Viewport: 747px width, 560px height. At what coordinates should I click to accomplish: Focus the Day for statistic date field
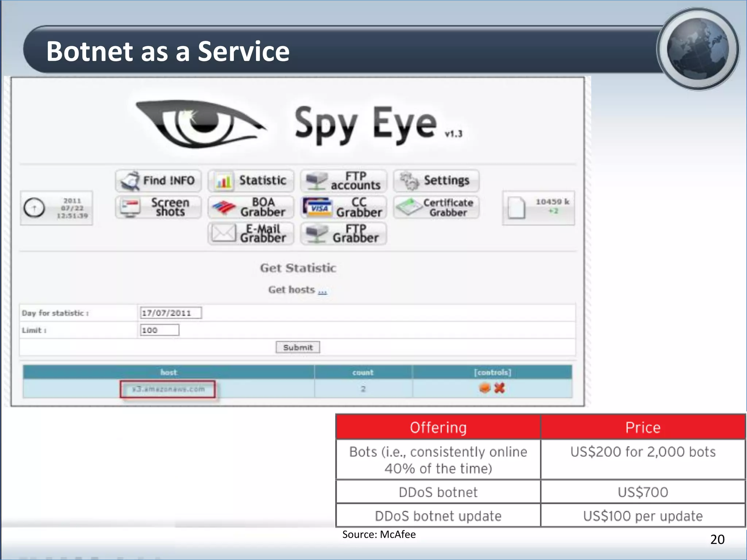point(171,313)
